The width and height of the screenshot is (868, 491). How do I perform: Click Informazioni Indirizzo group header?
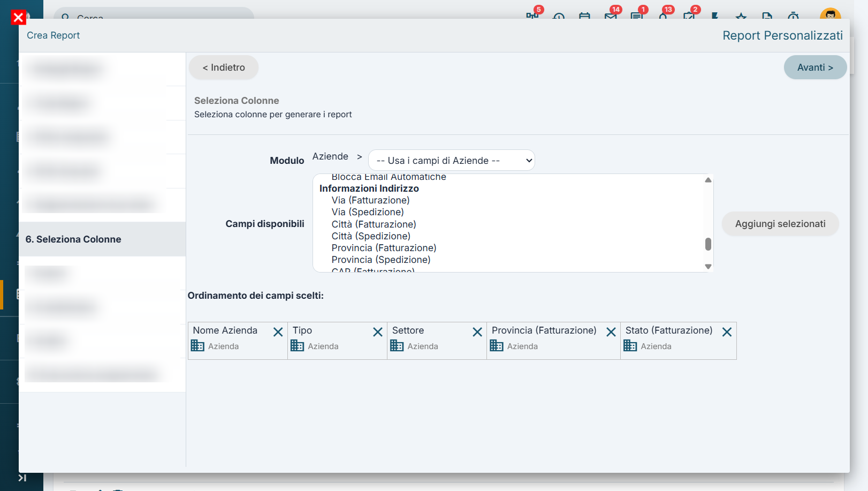[369, 188]
